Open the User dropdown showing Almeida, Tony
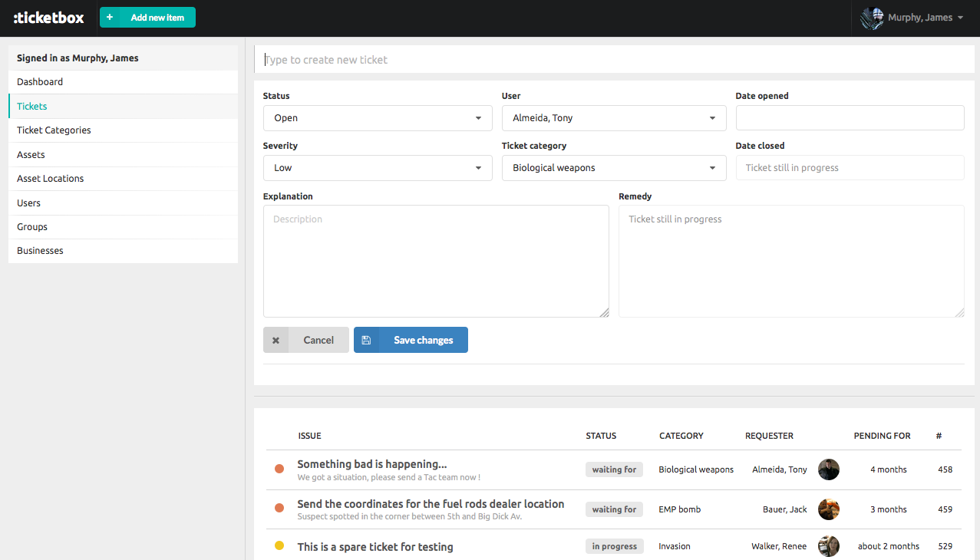Viewport: 980px width, 560px height. (x=614, y=118)
